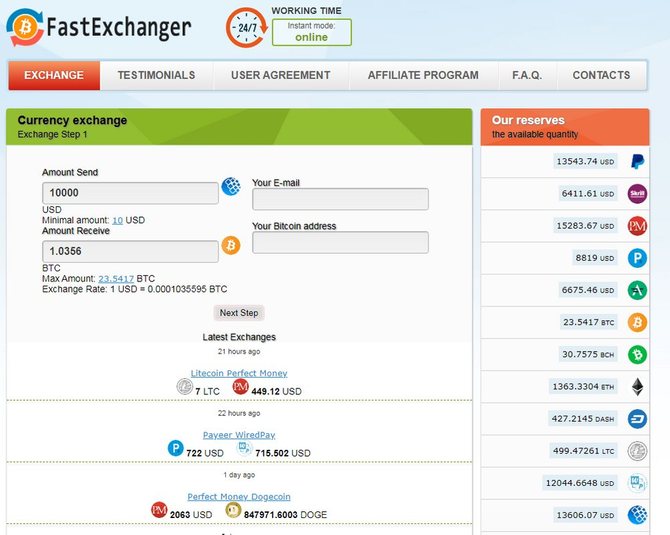Click the FastExchanger bitcoin logo
Viewport: 670px width, 535px height.
(25, 27)
